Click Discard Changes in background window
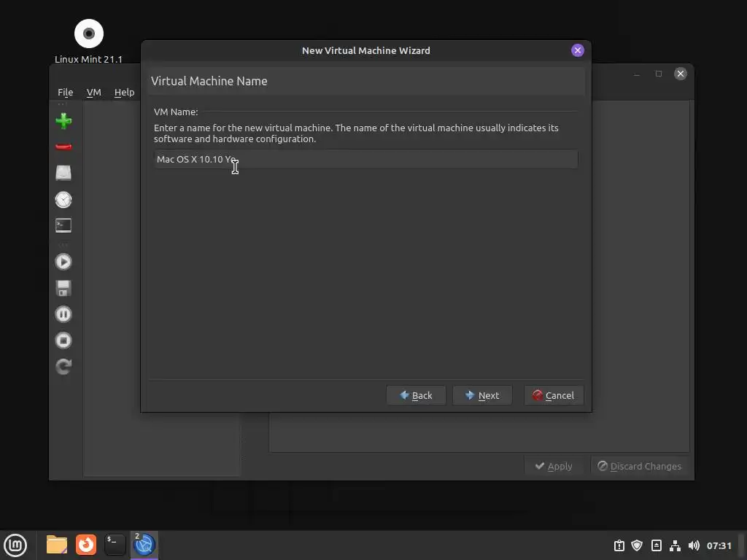747x560 pixels. pos(640,466)
